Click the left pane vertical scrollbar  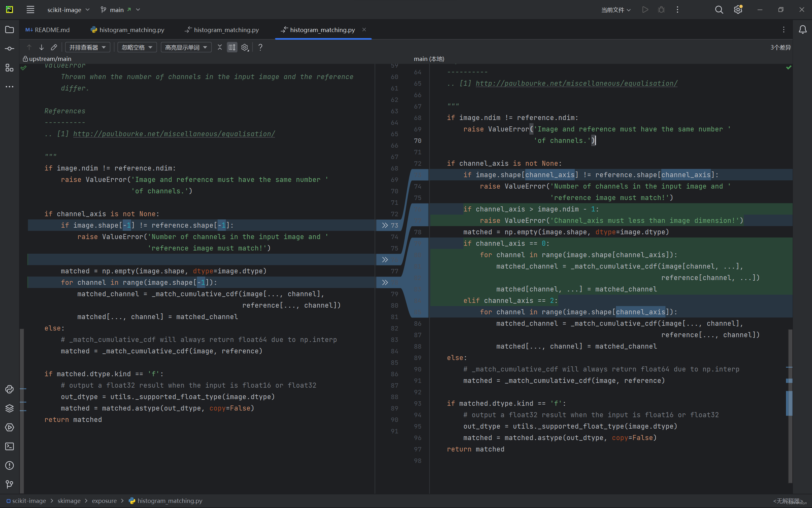click(22, 411)
